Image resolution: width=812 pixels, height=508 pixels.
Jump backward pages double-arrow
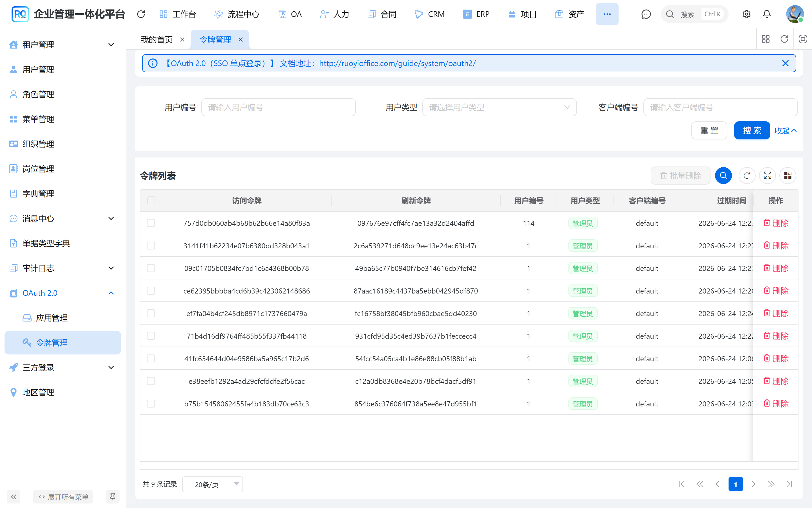click(700, 484)
